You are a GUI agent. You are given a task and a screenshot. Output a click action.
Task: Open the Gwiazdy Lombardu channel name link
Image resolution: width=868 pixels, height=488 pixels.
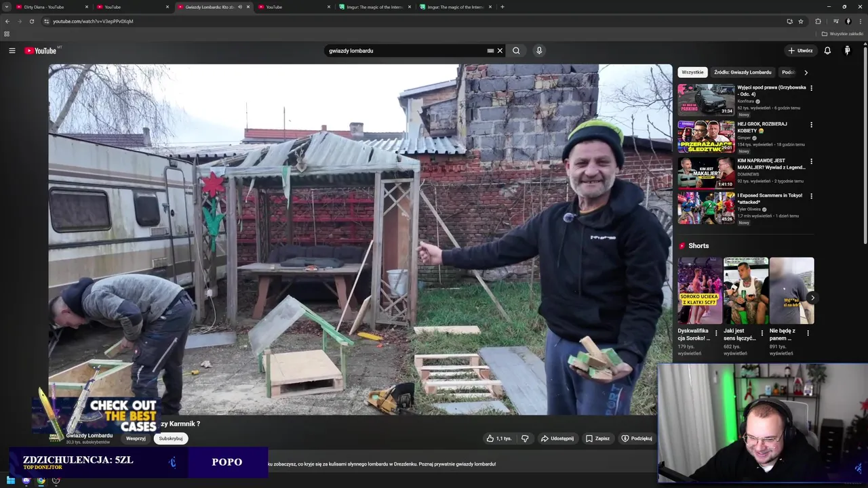click(x=90, y=435)
